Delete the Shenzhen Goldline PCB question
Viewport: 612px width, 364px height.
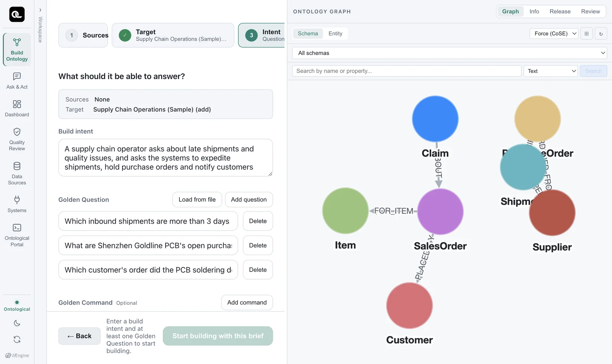coord(258,245)
